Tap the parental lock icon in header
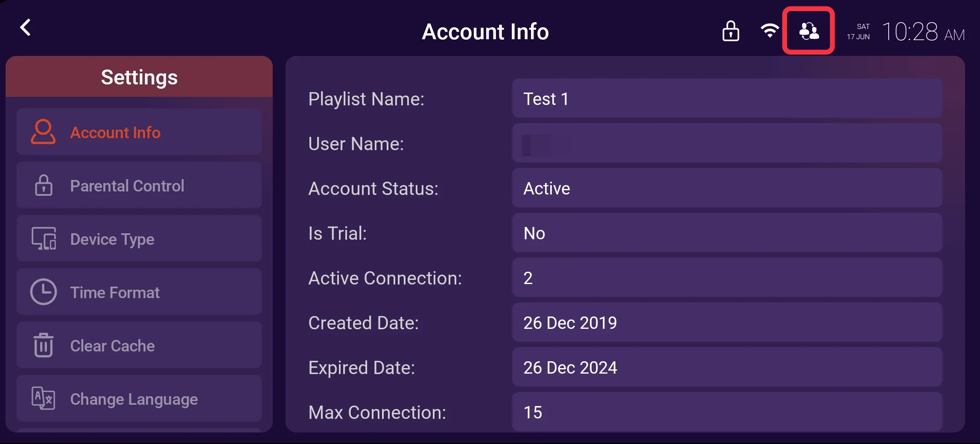Screen dimensions: 980x444 pyautogui.click(x=730, y=31)
